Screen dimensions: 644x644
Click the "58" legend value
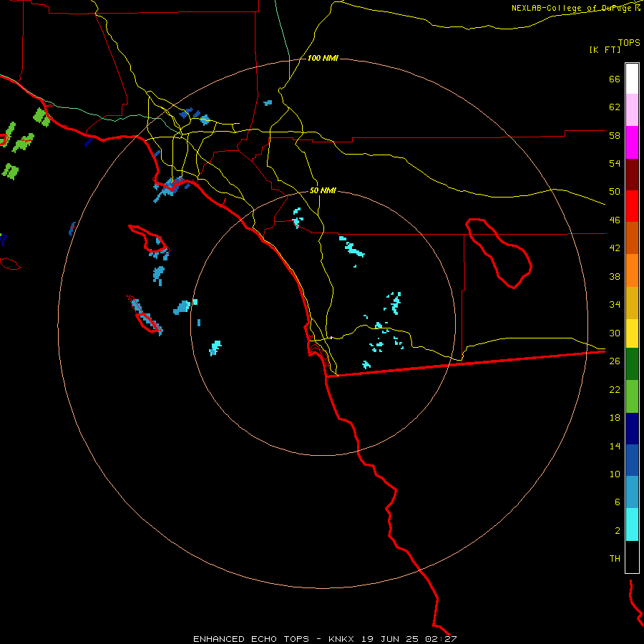pos(615,135)
